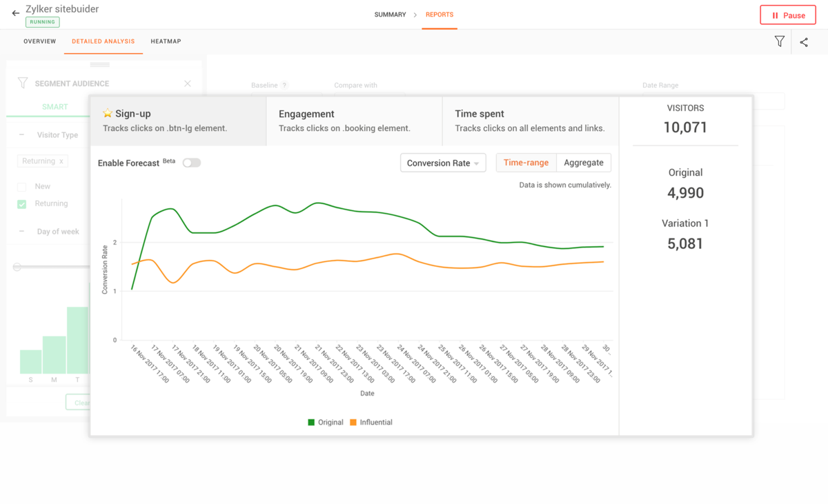Go to the Summary step
Screen dimensions: 828x504
pyautogui.click(x=390, y=14)
